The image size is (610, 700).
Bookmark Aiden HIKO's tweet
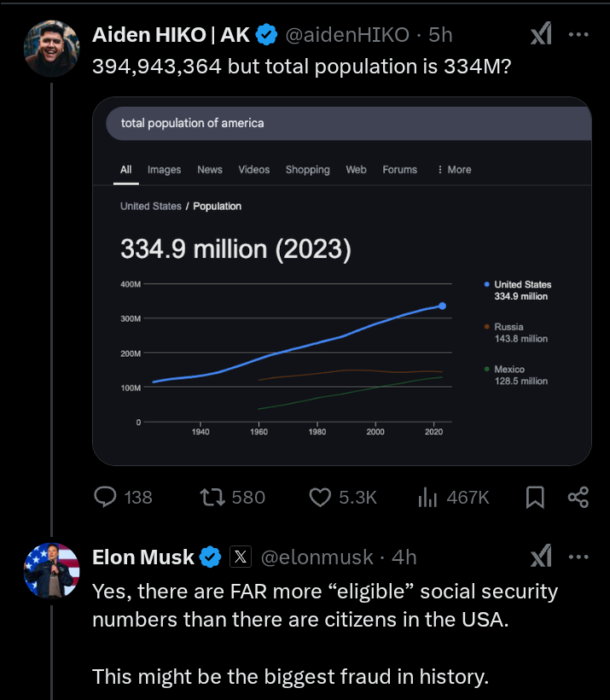tap(535, 497)
